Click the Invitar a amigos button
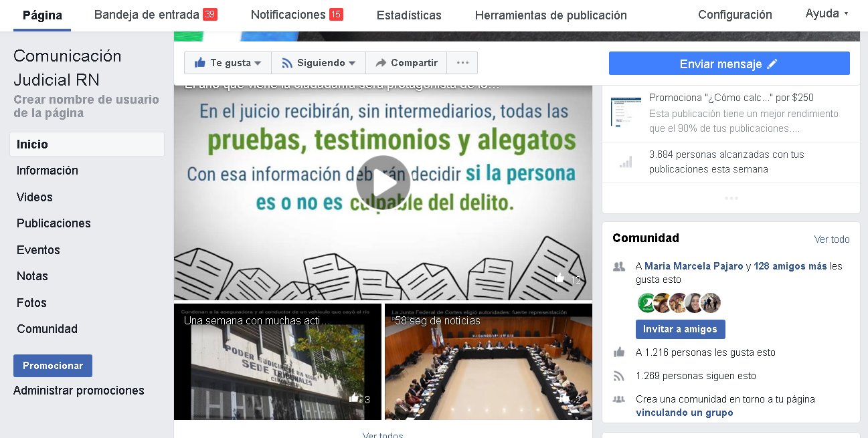Image resolution: width=868 pixels, height=438 pixels. click(x=680, y=329)
